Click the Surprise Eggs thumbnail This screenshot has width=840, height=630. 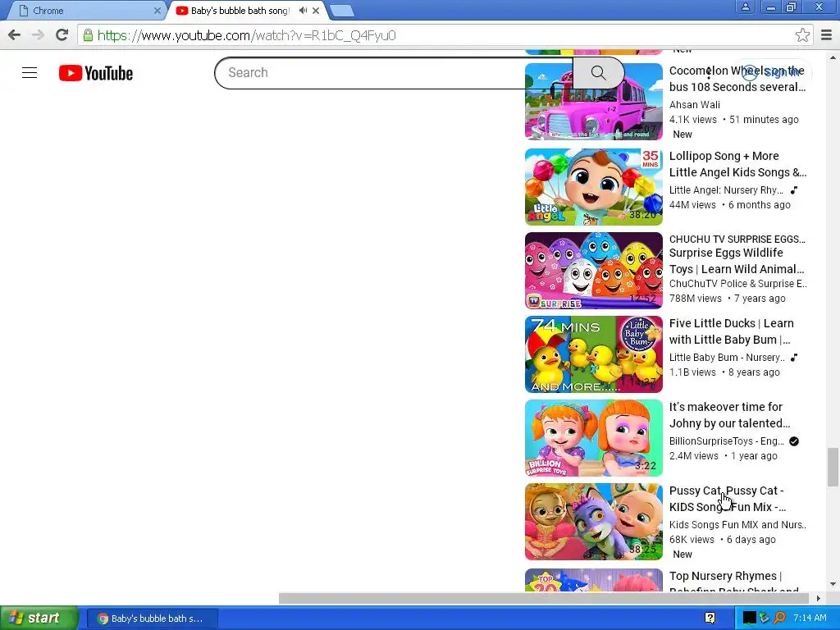594,271
